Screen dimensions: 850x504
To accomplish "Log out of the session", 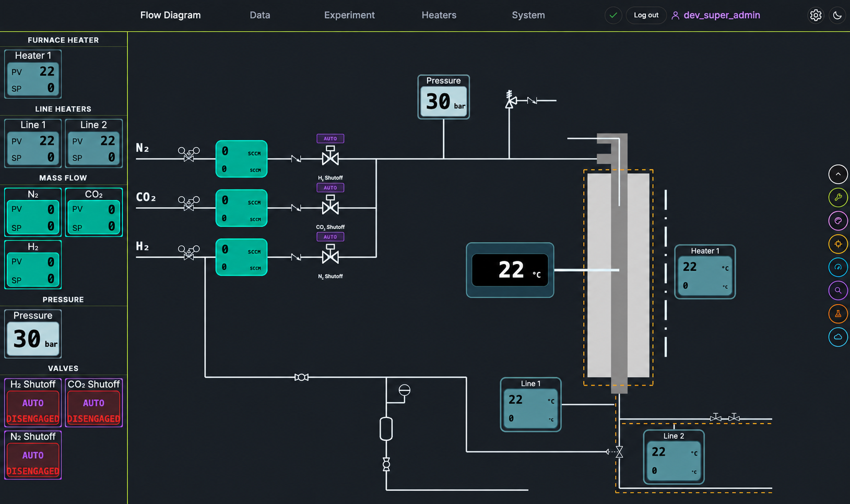I will (646, 15).
